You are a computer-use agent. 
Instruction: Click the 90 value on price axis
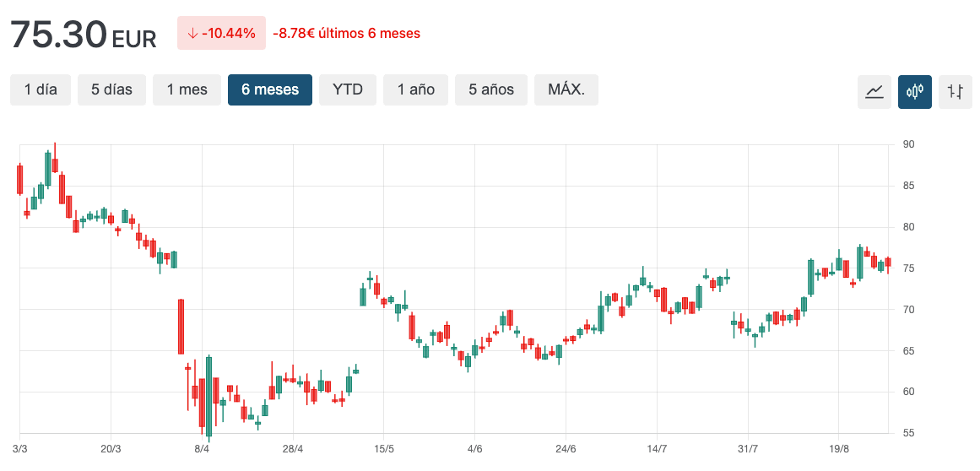[x=909, y=144]
